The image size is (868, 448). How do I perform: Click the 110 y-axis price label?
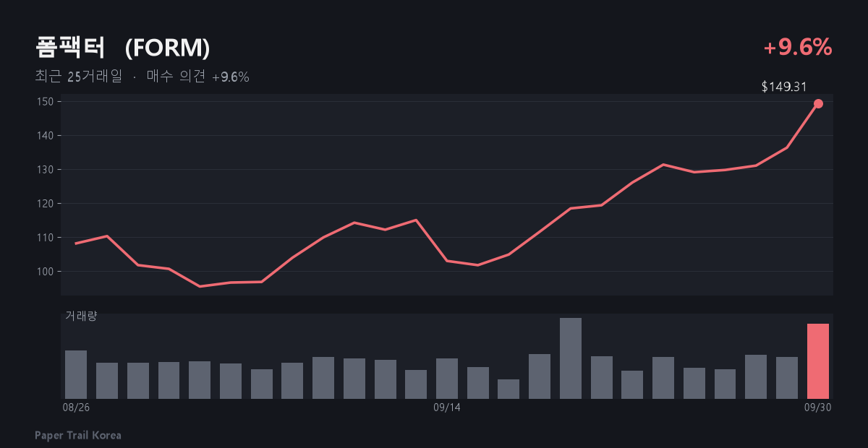(45, 238)
